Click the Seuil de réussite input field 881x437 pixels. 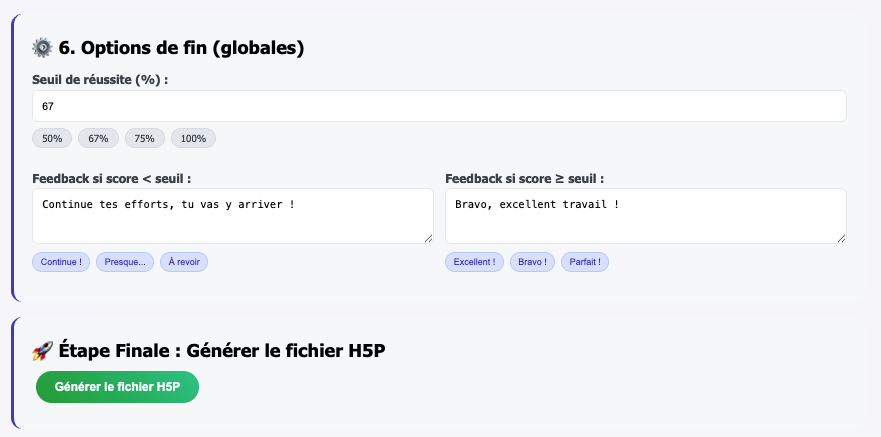point(439,106)
